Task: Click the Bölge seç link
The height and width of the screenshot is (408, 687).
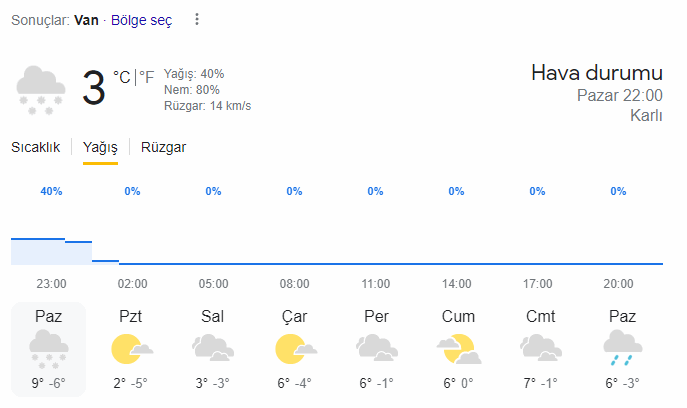Action: [141, 20]
